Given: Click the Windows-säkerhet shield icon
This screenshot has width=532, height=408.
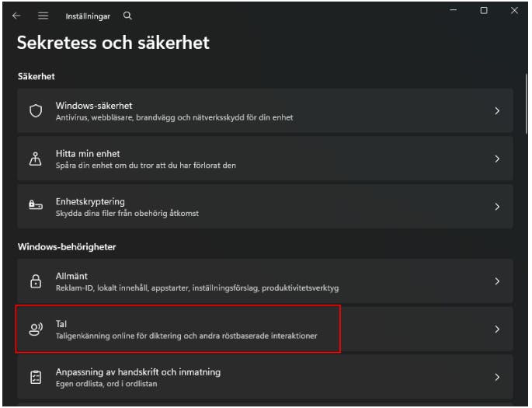Looking at the screenshot, I should point(36,111).
